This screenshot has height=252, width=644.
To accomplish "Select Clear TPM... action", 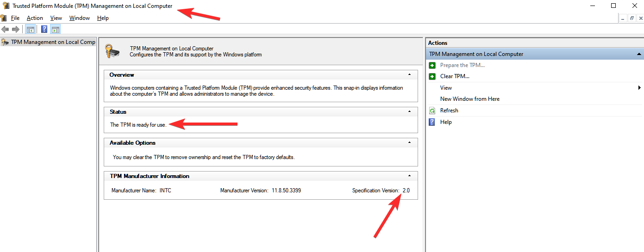I will (x=455, y=76).
